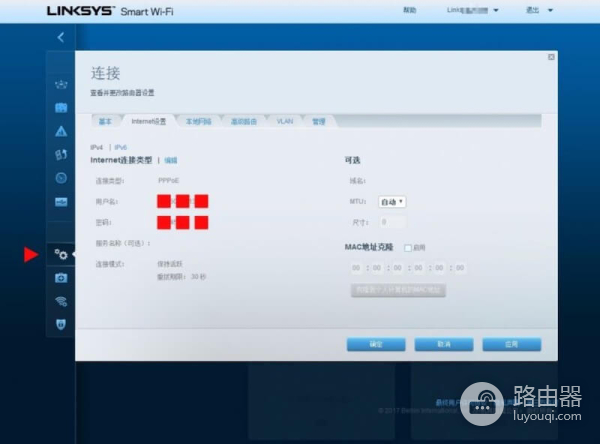Open the Security shield sidebar icon
Viewport: 600px width, 444px height.
pyautogui.click(x=61, y=324)
